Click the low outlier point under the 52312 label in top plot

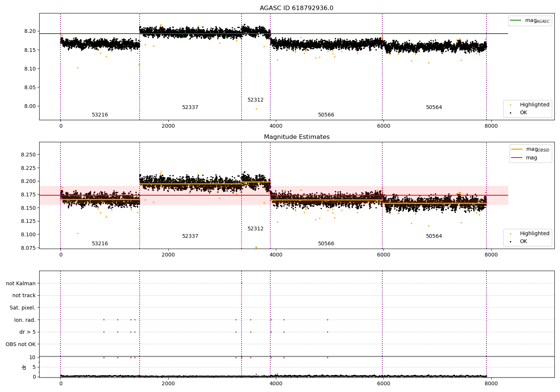coord(256,109)
